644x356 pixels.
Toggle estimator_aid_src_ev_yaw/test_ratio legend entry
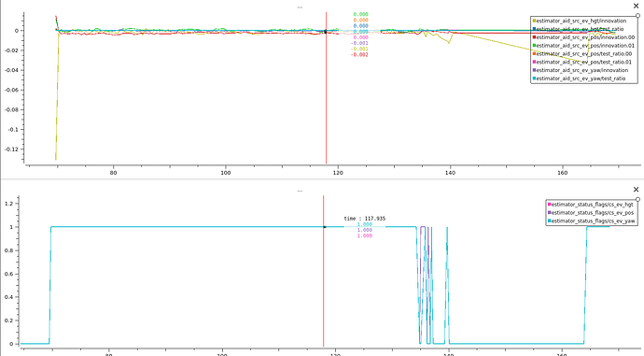tap(579, 78)
